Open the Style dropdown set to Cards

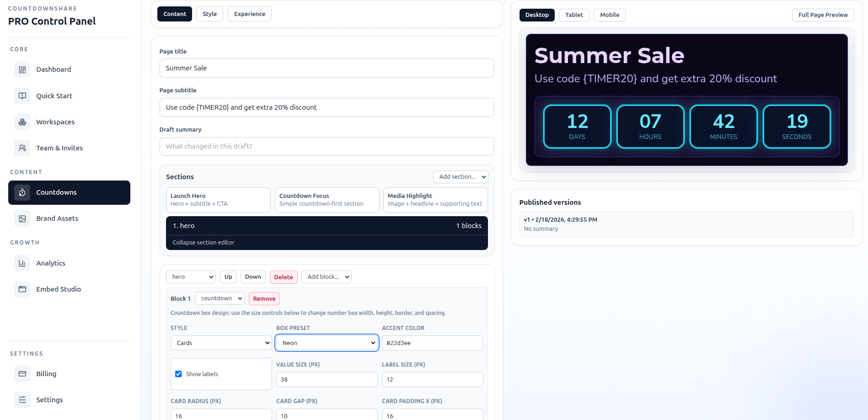click(x=221, y=343)
